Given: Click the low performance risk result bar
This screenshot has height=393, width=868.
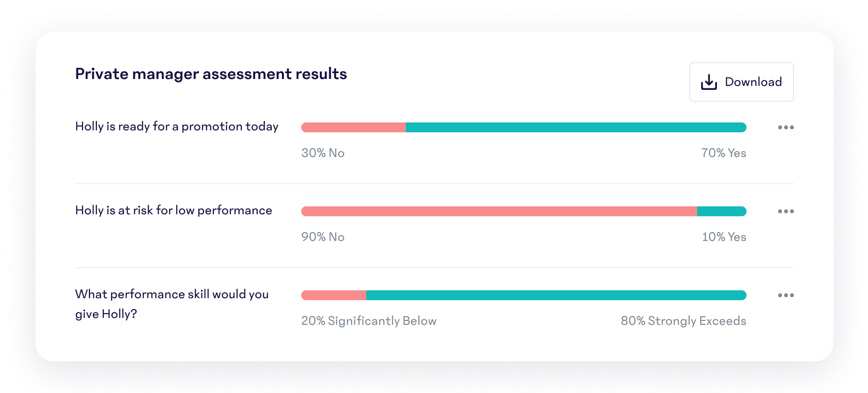Looking at the screenshot, I should 523,211.
